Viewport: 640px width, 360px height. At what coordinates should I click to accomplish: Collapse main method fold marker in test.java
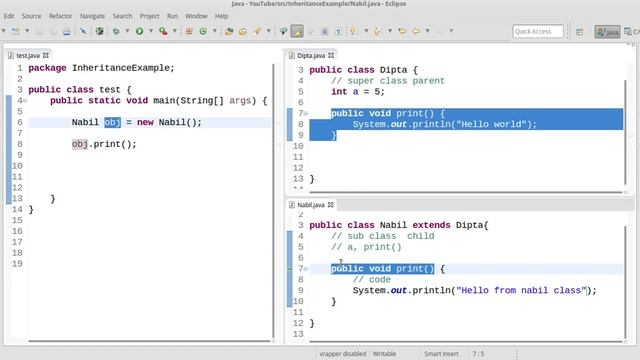coord(25,101)
